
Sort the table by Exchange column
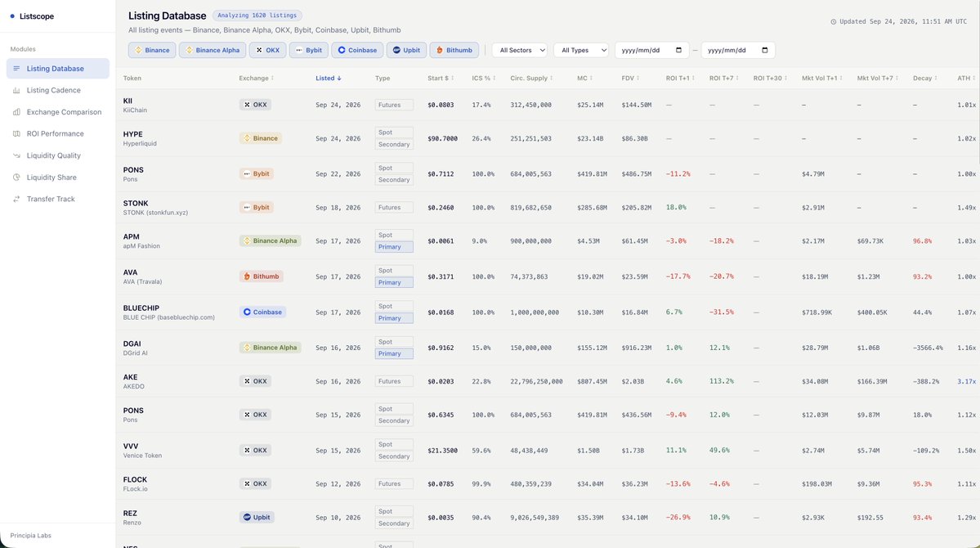[257, 79]
